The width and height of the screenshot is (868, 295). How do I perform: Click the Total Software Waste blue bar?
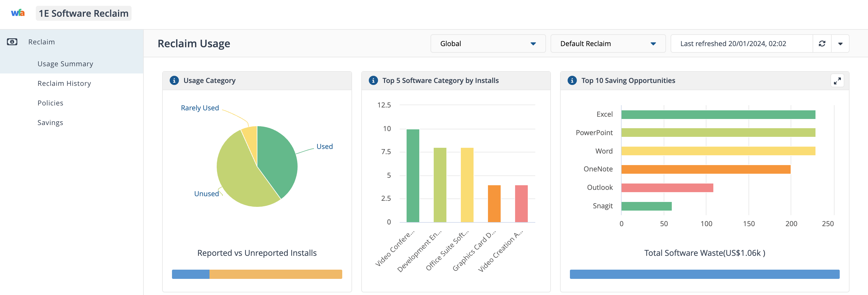(x=705, y=274)
